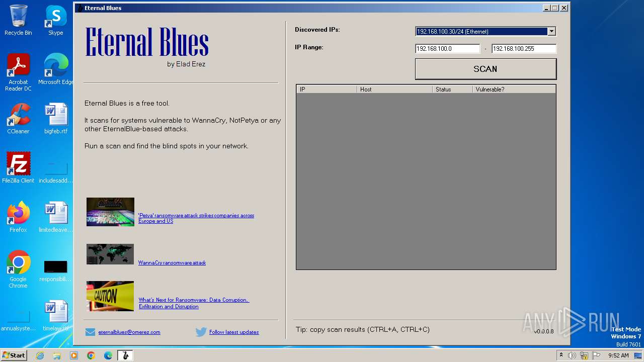Click the Twitter bird icon
Viewport: 644px width, 362px height.
[201, 332]
